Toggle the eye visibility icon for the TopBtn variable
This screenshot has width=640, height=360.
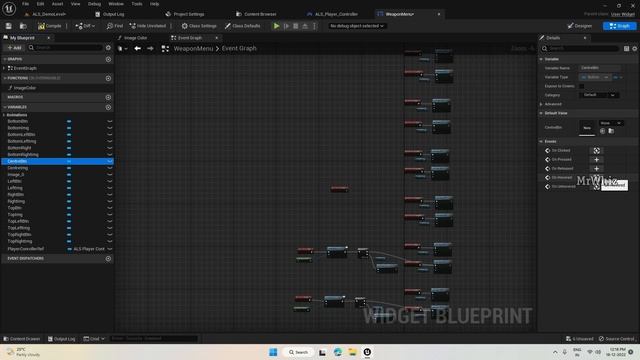(109, 208)
